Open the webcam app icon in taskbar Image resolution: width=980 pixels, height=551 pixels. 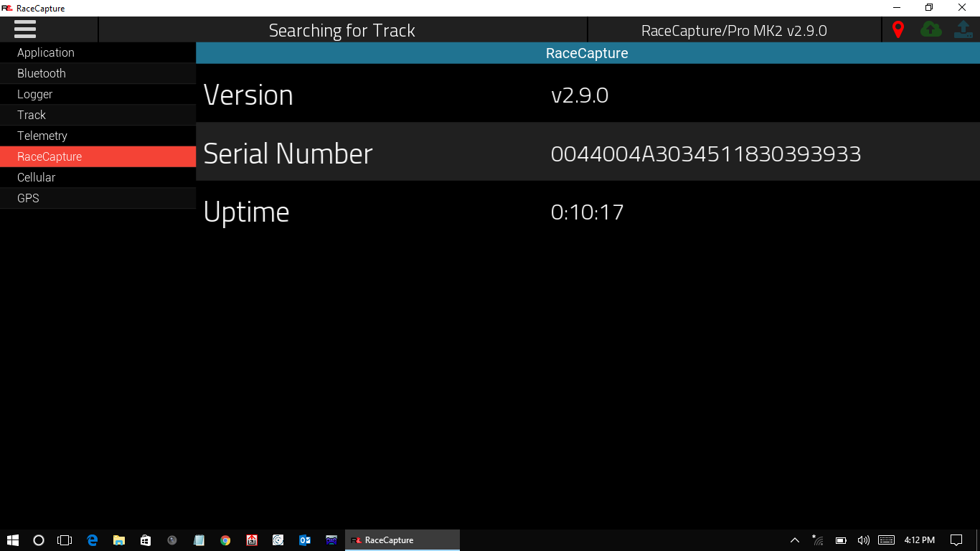click(172, 540)
